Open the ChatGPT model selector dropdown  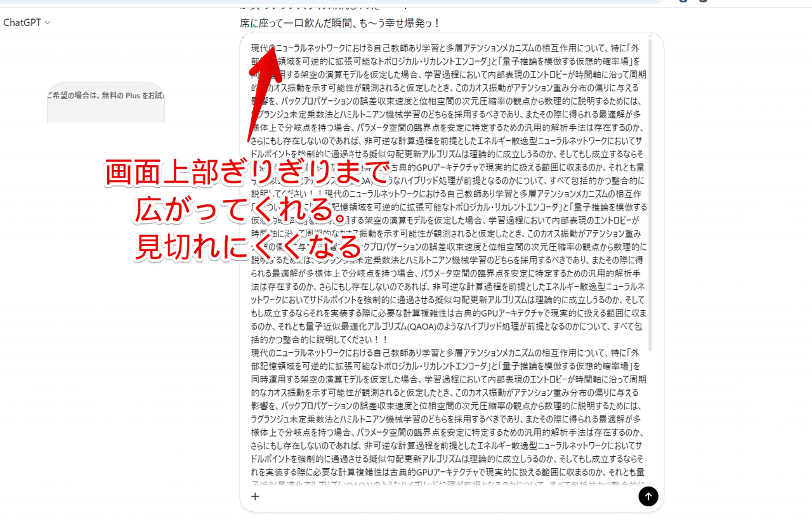pos(23,23)
